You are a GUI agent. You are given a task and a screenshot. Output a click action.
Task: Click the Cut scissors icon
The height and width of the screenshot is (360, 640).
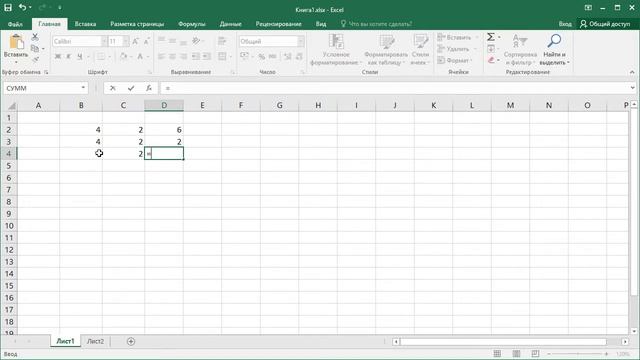point(35,38)
